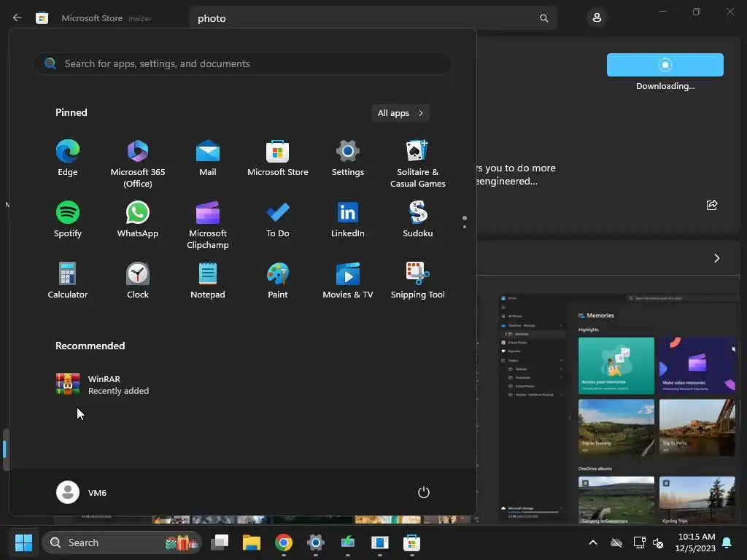Screen dimensions: 747x560
Task: Click the Microsoft Store search magnifier icon
Action: pyautogui.click(x=543, y=18)
